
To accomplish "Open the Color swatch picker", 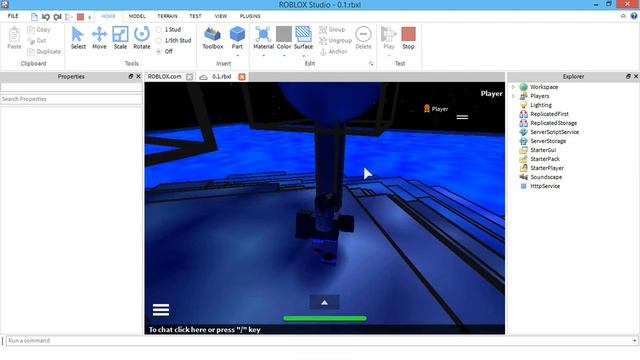I will (x=284, y=35).
